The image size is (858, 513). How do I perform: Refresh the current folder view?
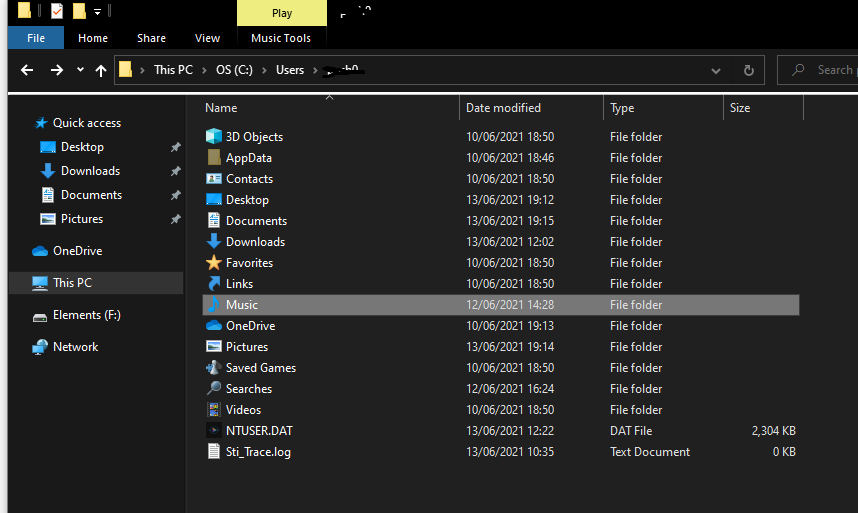[749, 70]
